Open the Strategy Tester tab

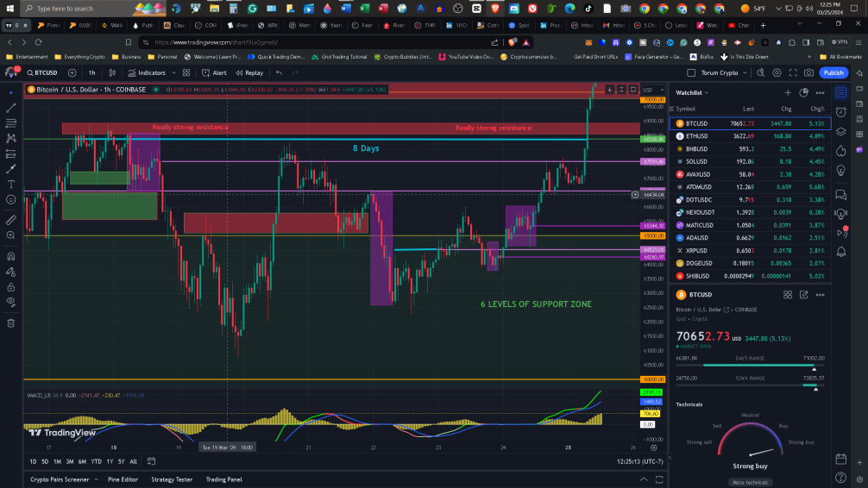(x=172, y=479)
